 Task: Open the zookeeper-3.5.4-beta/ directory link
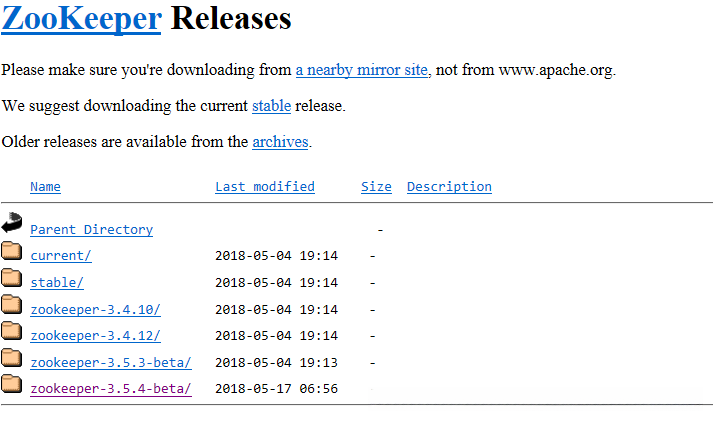coord(110,389)
